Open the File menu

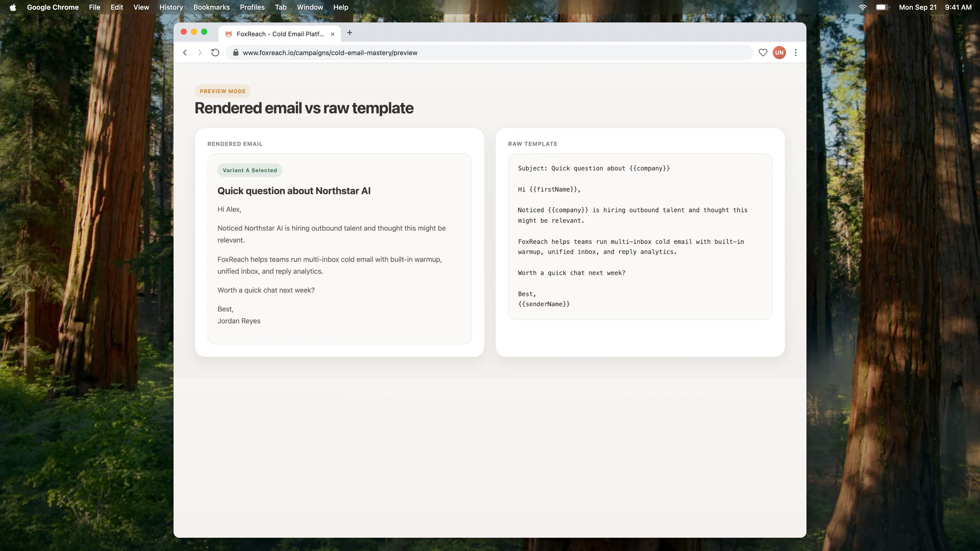click(94, 7)
